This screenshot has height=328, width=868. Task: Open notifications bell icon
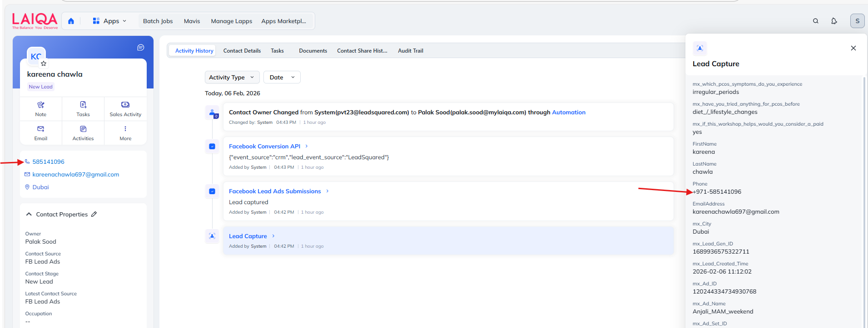tap(834, 21)
